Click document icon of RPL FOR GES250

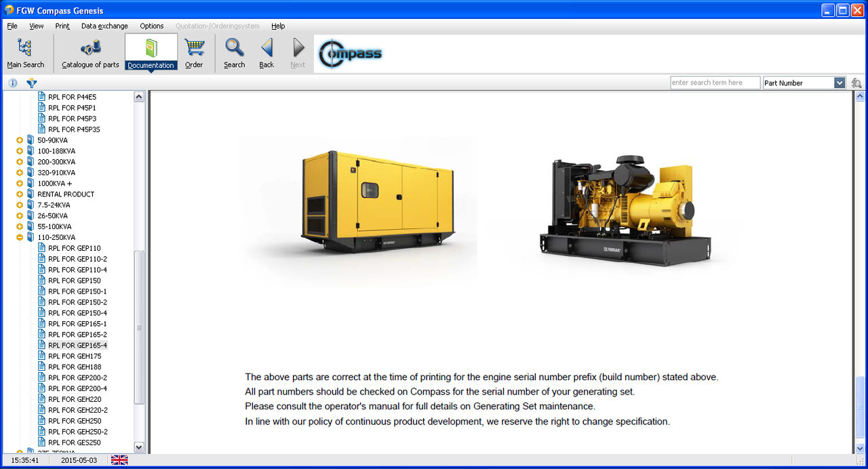41,442
